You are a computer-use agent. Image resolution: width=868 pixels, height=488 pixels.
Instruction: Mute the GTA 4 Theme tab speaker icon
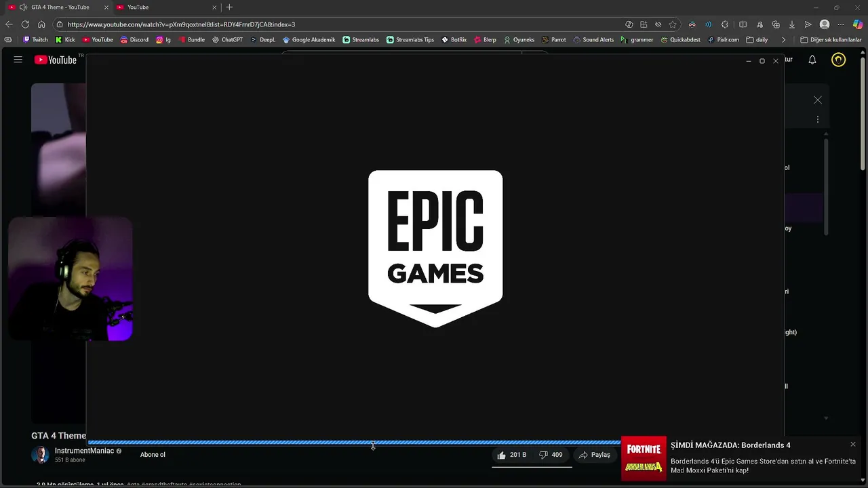(x=23, y=7)
